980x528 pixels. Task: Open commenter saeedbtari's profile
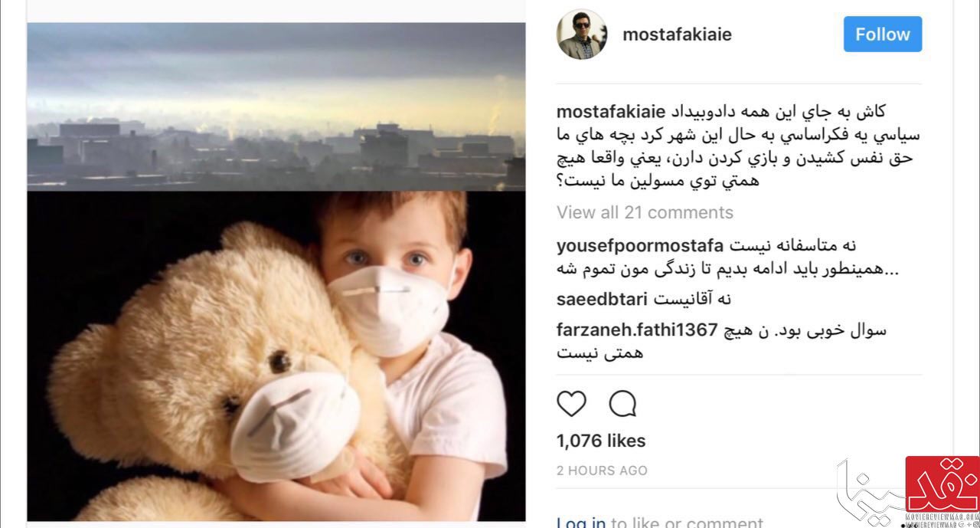(603, 299)
